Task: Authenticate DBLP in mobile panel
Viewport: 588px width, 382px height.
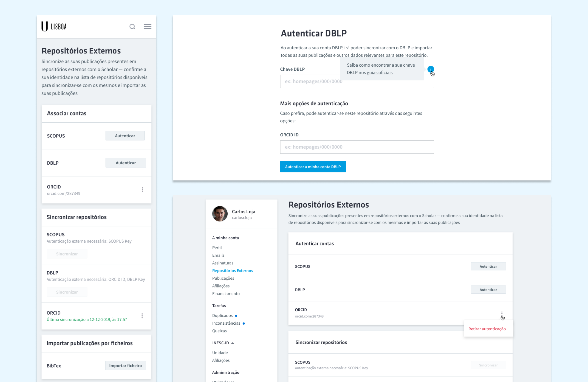Action: [126, 163]
